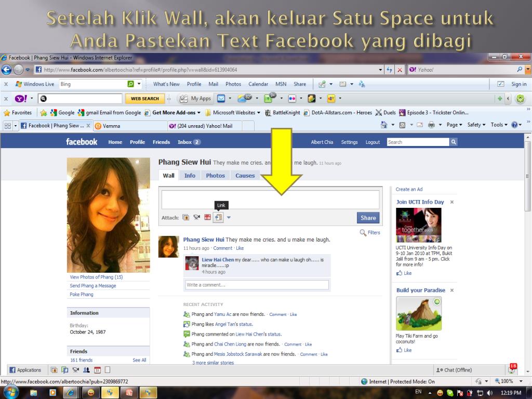This screenshot has height=399, width=532.
Task: Click the Facebook Search field
Action: click(418, 142)
